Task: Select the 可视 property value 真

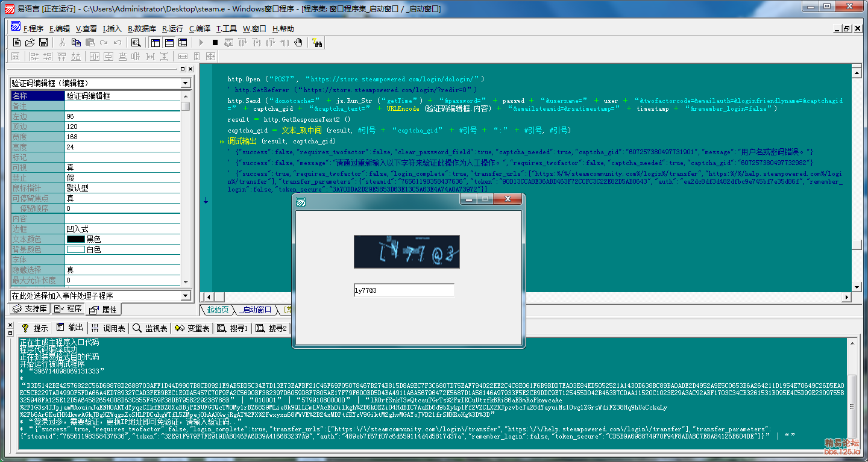Action: click(x=123, y=167)
